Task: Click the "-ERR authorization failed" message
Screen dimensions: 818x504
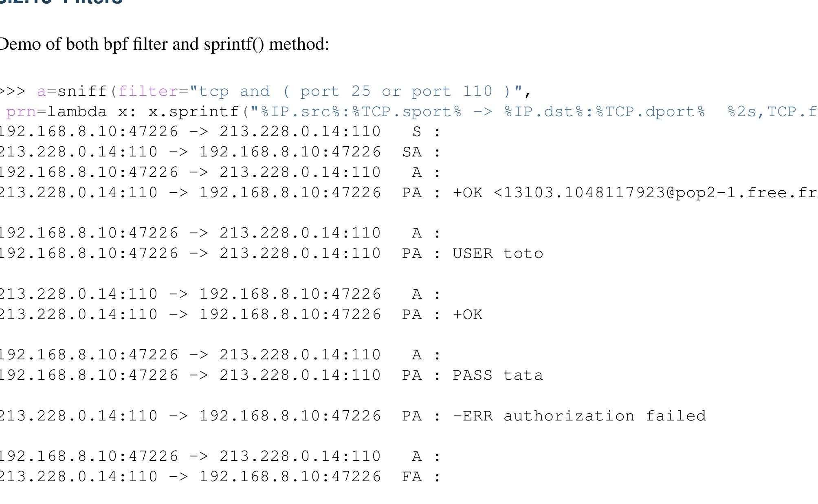Action: tap(579, 416)
